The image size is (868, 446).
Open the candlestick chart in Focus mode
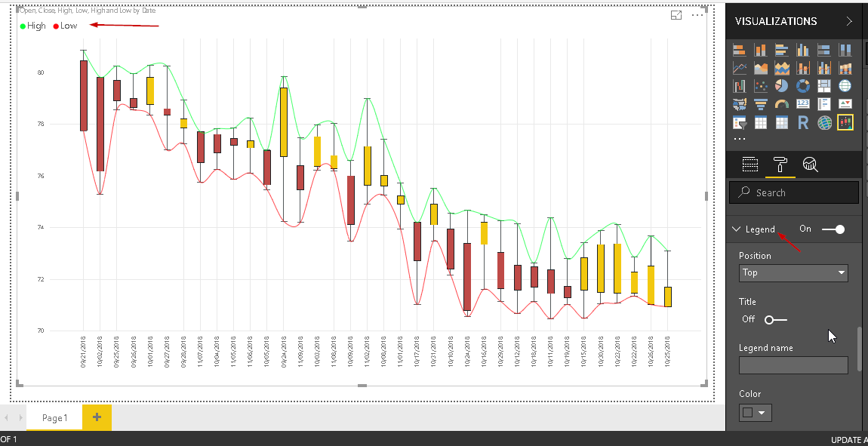tap(676, 15)
